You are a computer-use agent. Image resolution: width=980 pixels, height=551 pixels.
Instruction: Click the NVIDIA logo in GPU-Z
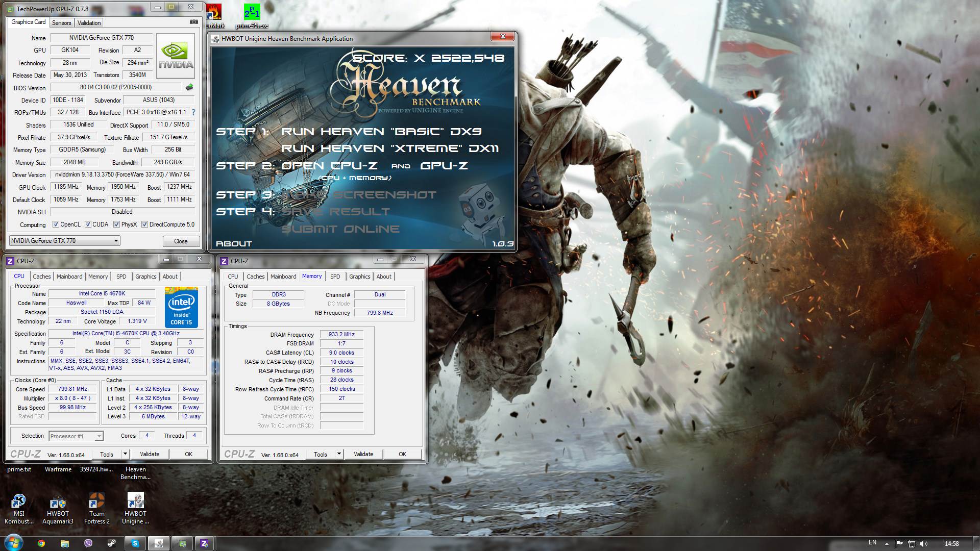[x=176, y=56]
